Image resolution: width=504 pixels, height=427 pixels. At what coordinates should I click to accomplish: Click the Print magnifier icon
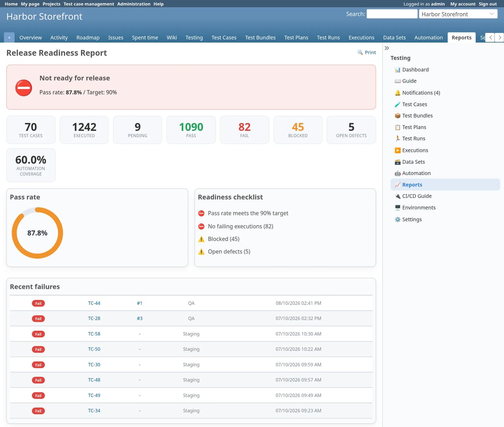360,52
